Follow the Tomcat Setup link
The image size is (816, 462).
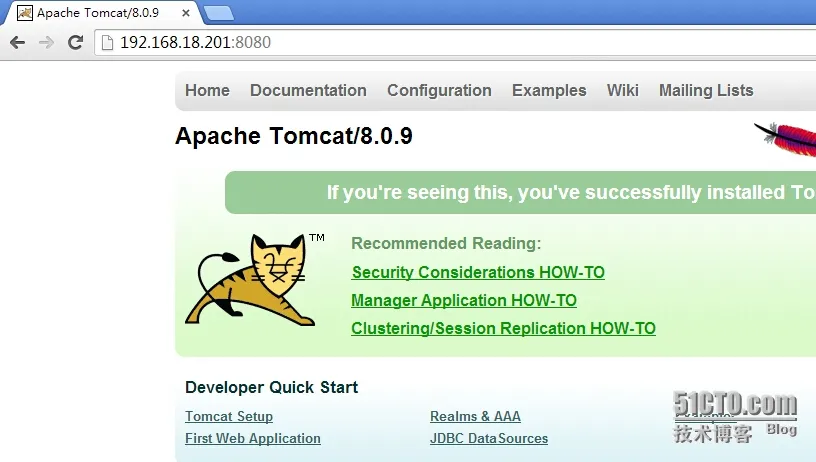pos(229,416)
